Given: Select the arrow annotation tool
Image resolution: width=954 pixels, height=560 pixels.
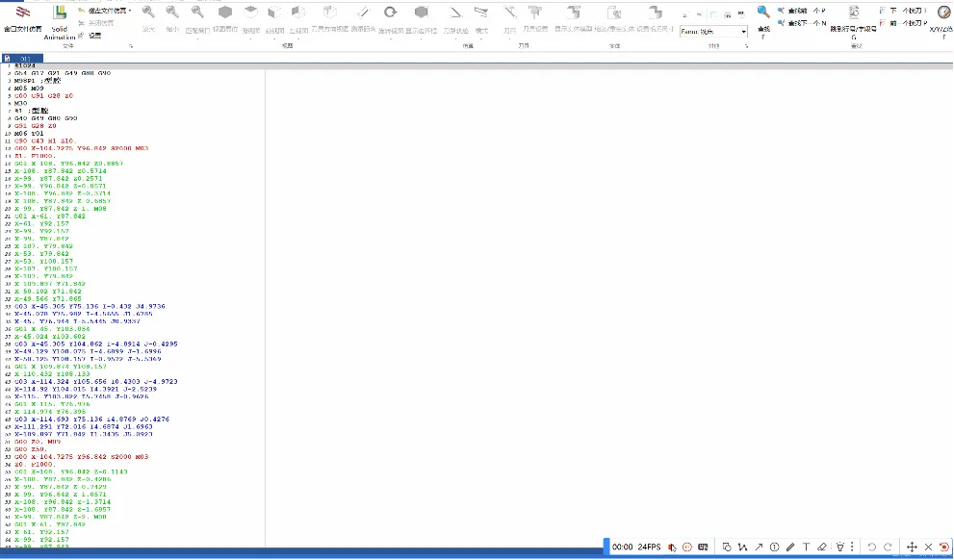Looking at the screenshot, I should click(x=759, y=547).
